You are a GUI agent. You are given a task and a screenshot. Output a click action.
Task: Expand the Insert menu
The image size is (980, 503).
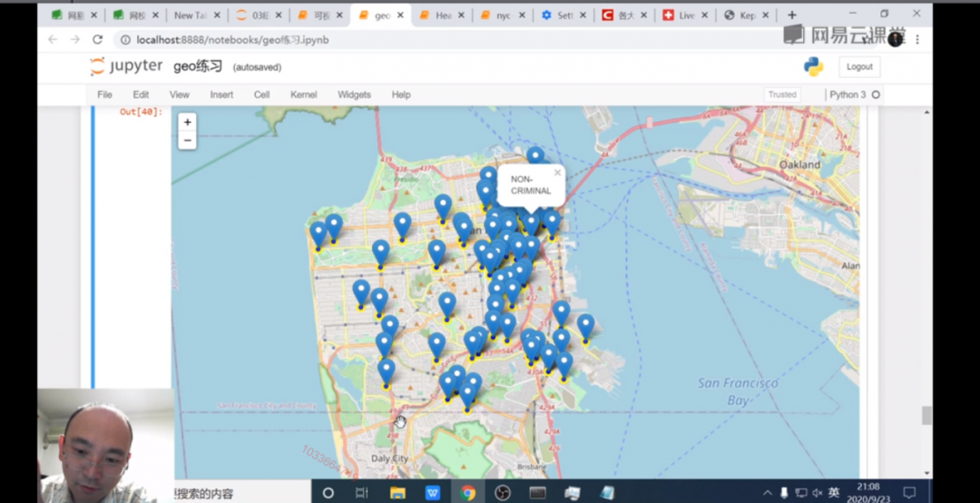(221, 94)
